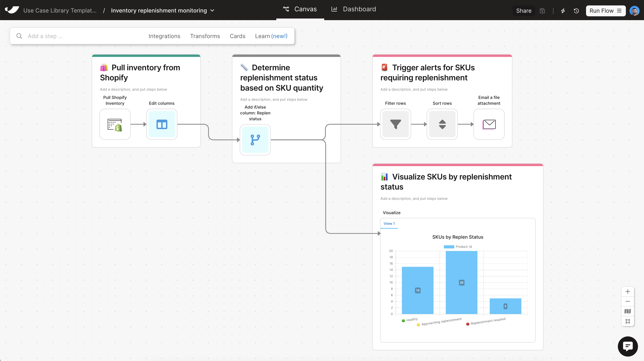Click the Visualize step label
The height and width of the screenshot is (361, 644).
pyautogui.click(x=391, y=212)
